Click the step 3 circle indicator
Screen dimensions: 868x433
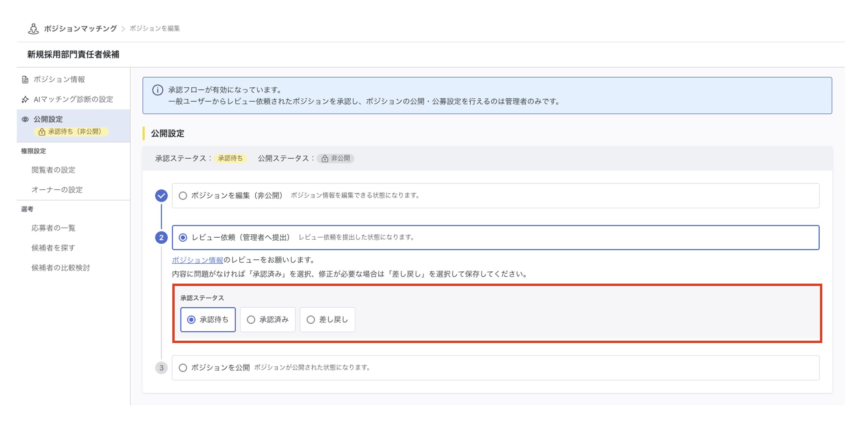pyautogui.click(x=161, y=368)
